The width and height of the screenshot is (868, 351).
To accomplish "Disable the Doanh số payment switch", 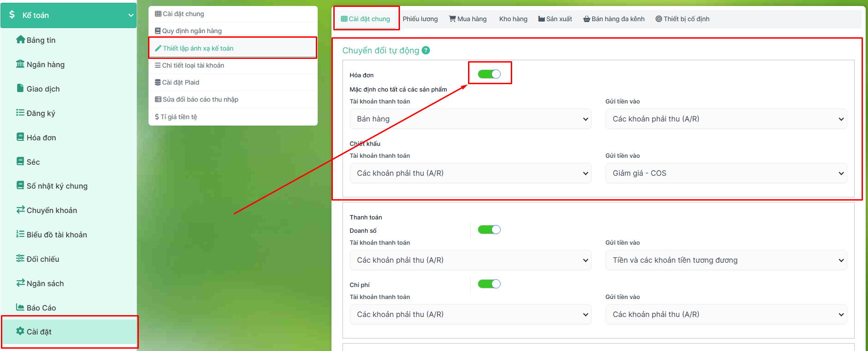I will click(x=489, y=230).
